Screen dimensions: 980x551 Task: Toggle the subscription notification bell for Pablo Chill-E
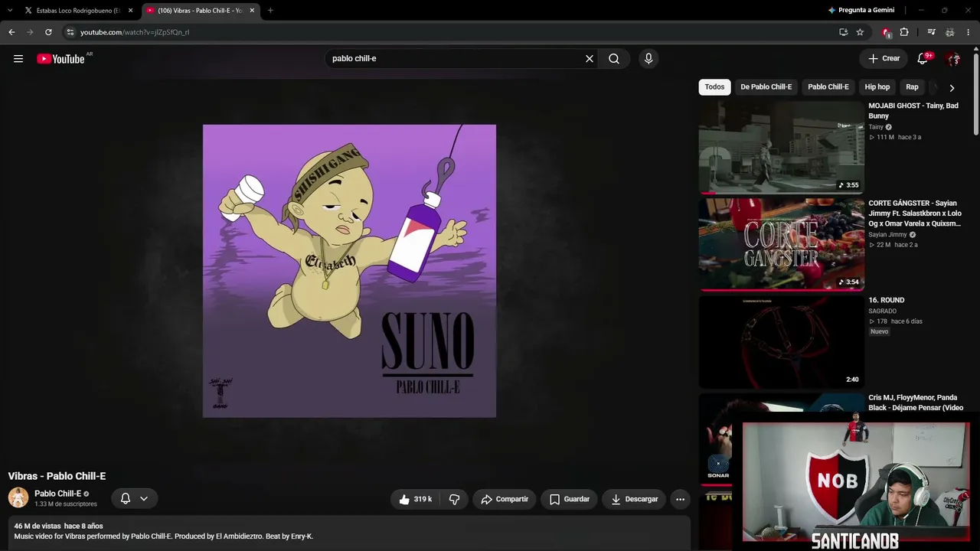click(x=126, y=499)
